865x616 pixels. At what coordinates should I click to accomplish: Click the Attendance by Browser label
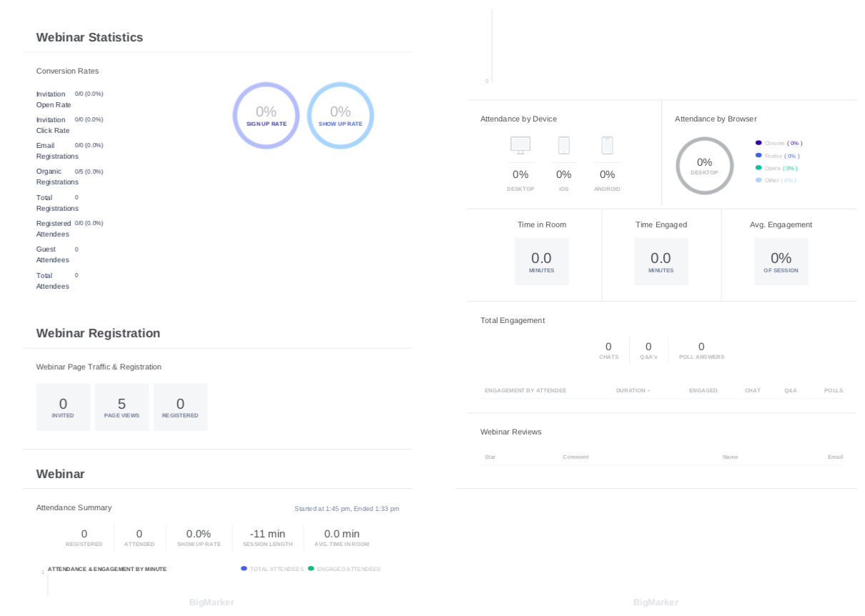(716, 119)
